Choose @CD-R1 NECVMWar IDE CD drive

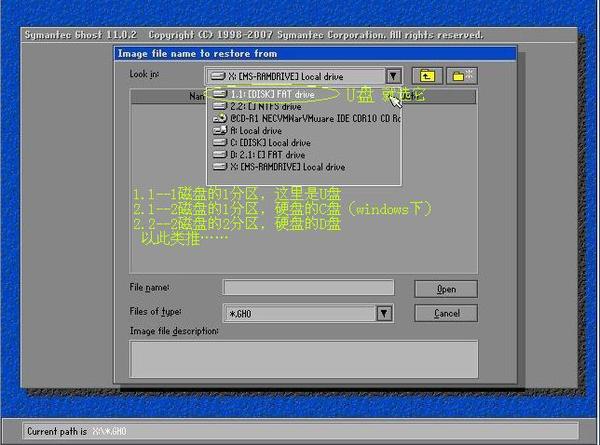304,119
